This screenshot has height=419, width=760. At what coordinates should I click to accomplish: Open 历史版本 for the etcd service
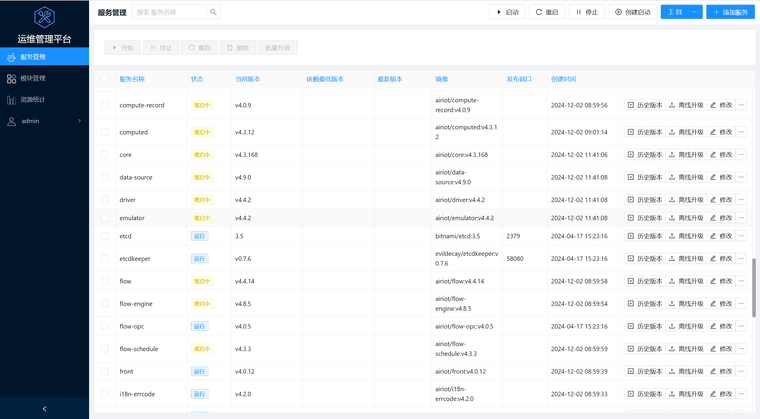[644, 236]
